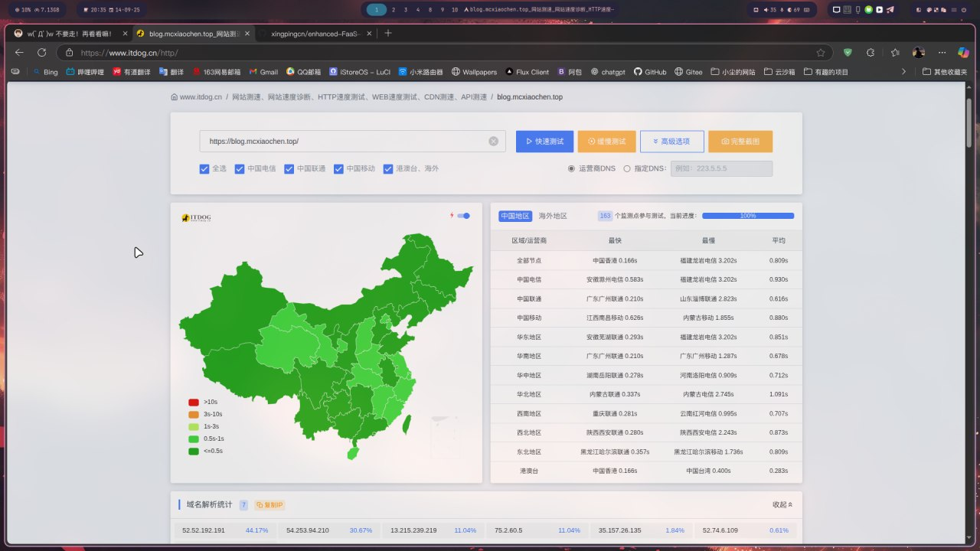980x551 pixels.
Task: Open the GitHub bookmark
Action: [649, 72]
